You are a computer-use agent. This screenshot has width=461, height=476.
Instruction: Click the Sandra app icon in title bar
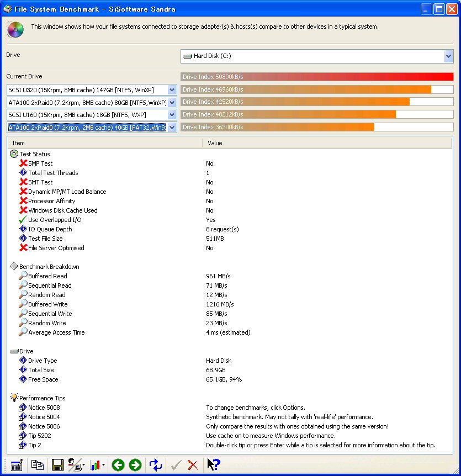click(x=8, y=9)
